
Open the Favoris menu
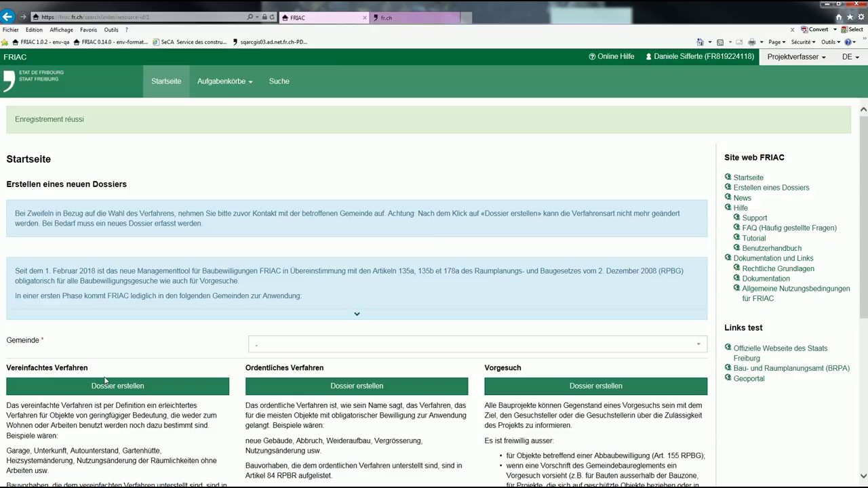[x=89, y=30]
